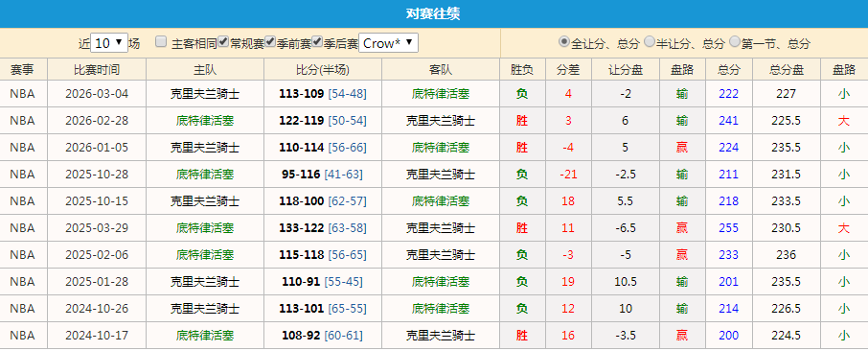
Task: Click the date 2025-03-29
Action: tap(97, 228)
